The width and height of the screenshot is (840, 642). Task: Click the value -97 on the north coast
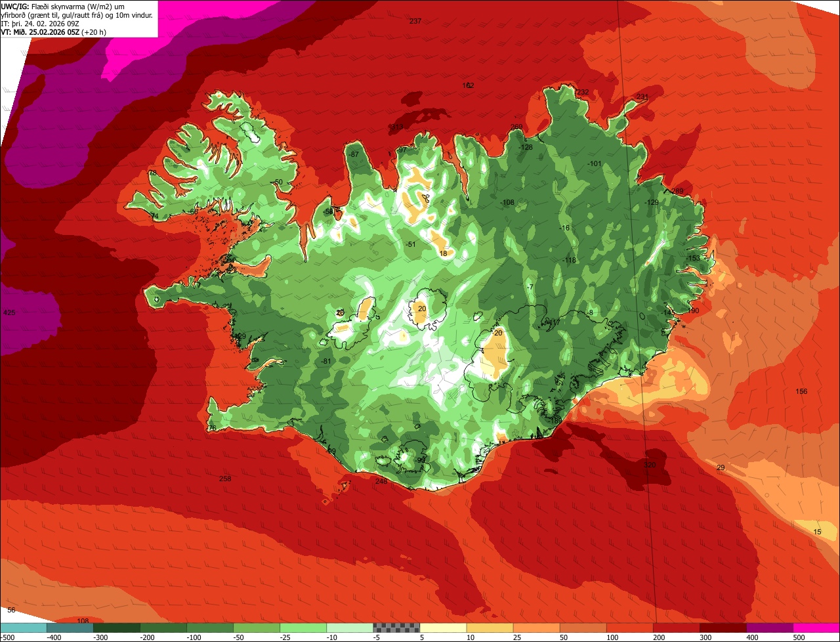point(402,150)
